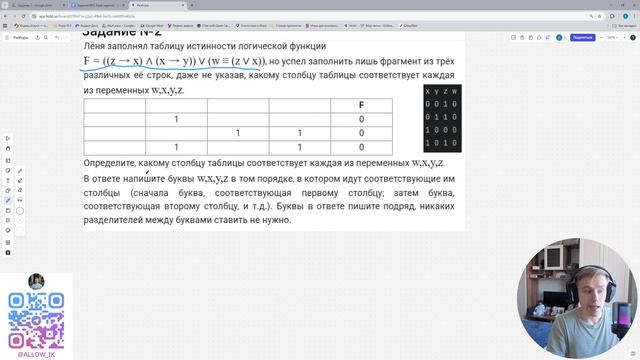Screen dimensions: 640x360
Task: Open the black help icon in top right
Action: coord(633,38)
